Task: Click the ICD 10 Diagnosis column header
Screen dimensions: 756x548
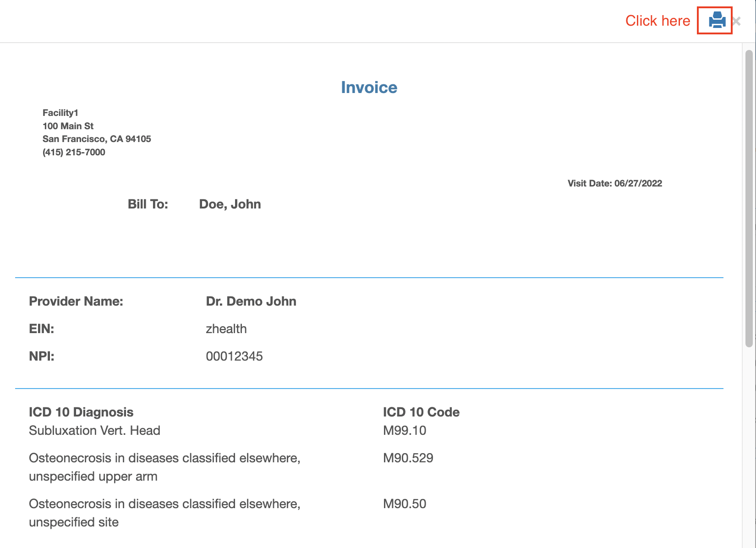Action: pos(81,412)
